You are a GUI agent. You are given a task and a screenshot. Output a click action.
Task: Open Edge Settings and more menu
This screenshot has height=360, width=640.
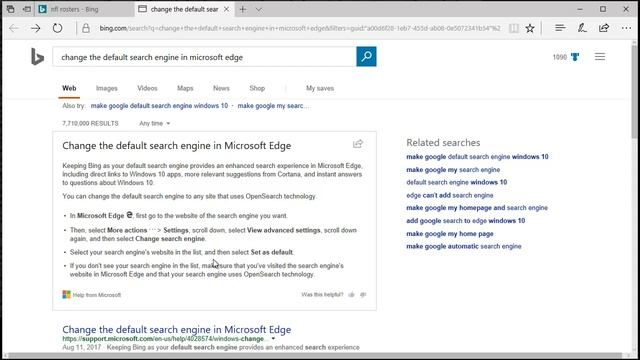(626, 28)
